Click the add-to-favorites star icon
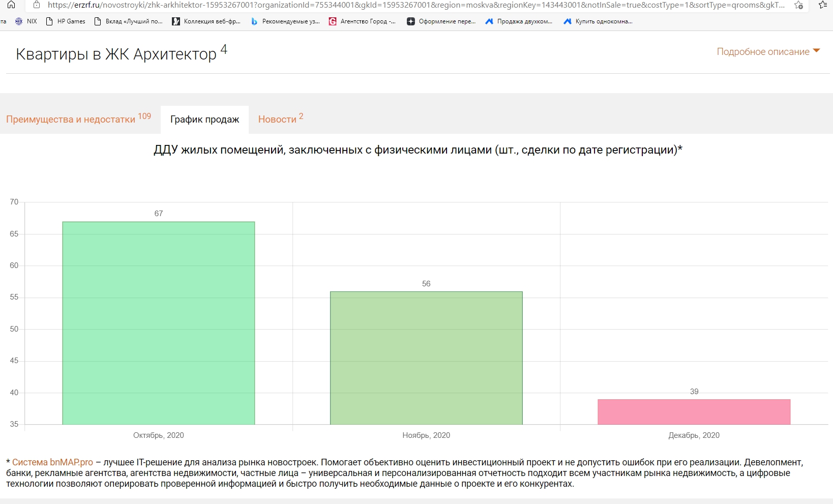 pyautogui.click(x=799, y=5)
